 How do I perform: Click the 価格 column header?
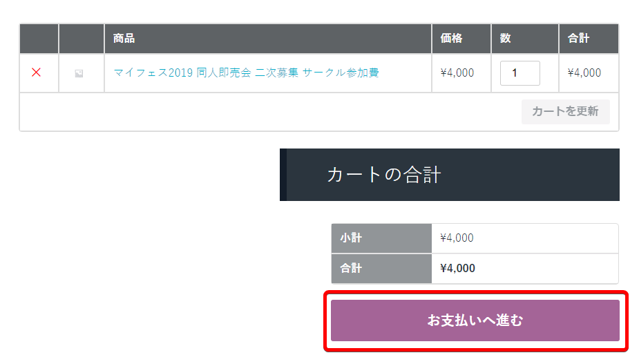(450, 39)
